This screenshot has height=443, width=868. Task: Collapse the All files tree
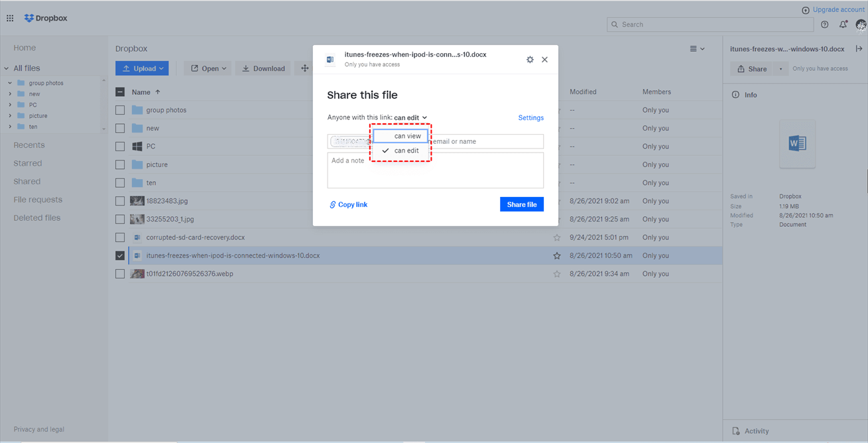7,68
